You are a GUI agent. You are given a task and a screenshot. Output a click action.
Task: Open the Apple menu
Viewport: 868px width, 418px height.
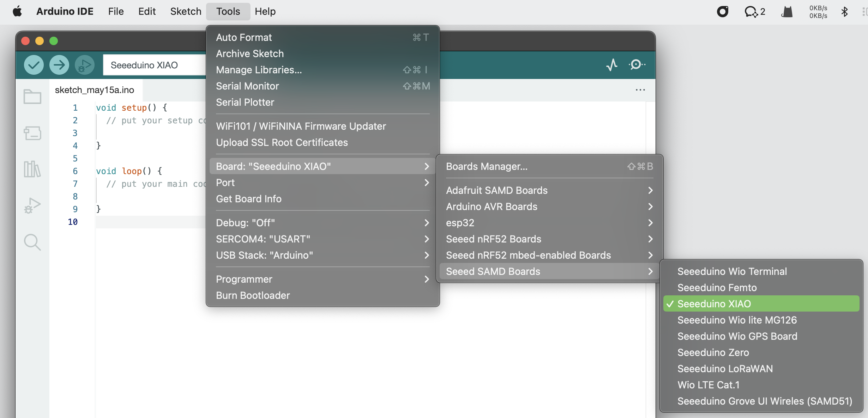[x=17, y=11]
